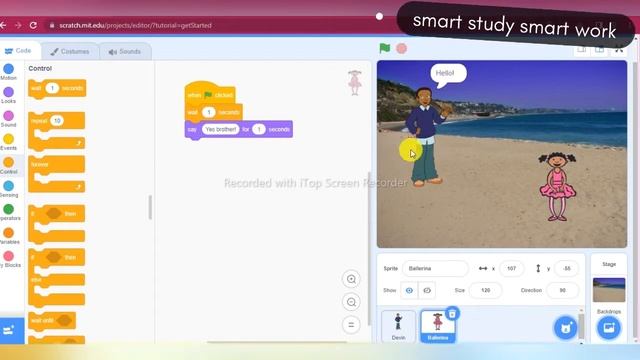Click the 'forever' palette block
Screen dimensions: 640x360
(x=57, y=174)
